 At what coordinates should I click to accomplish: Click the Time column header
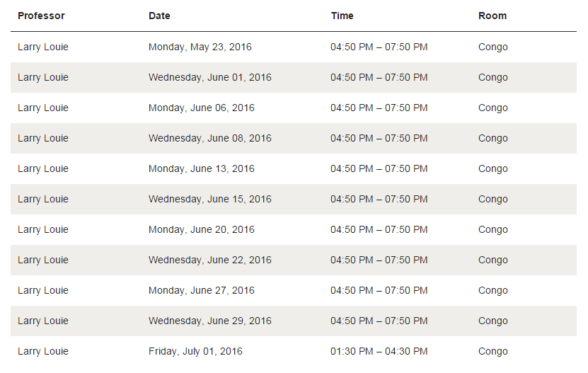point(342,16)
